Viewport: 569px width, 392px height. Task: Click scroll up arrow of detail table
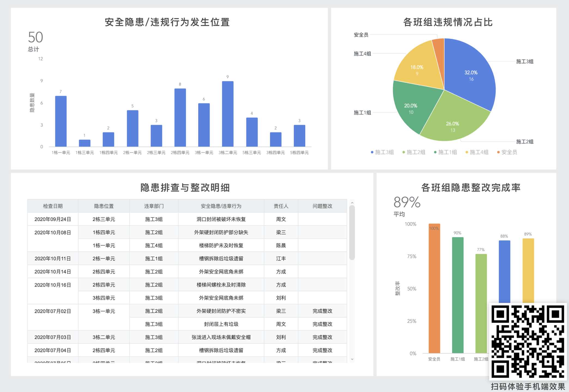(x=352, y=203)
